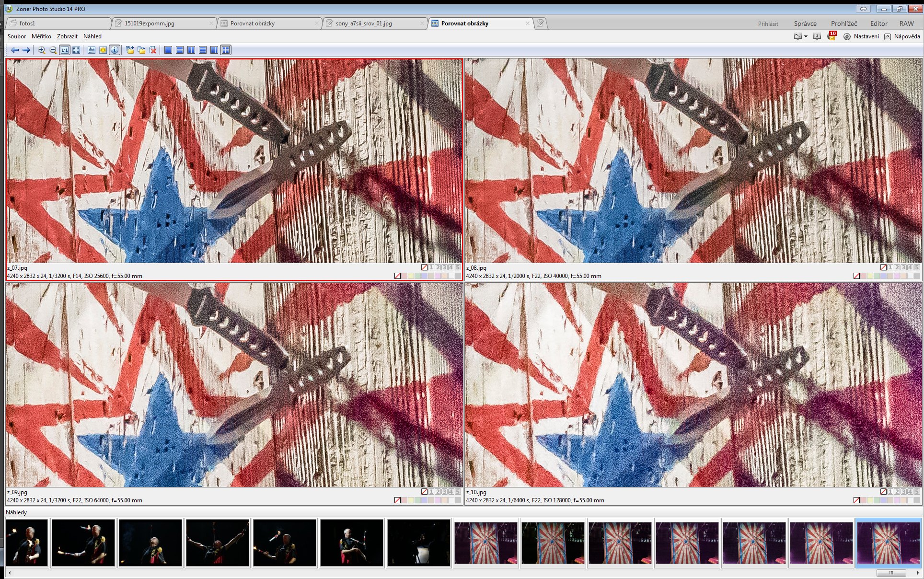Click the delete file red X icon

point(153,50)
